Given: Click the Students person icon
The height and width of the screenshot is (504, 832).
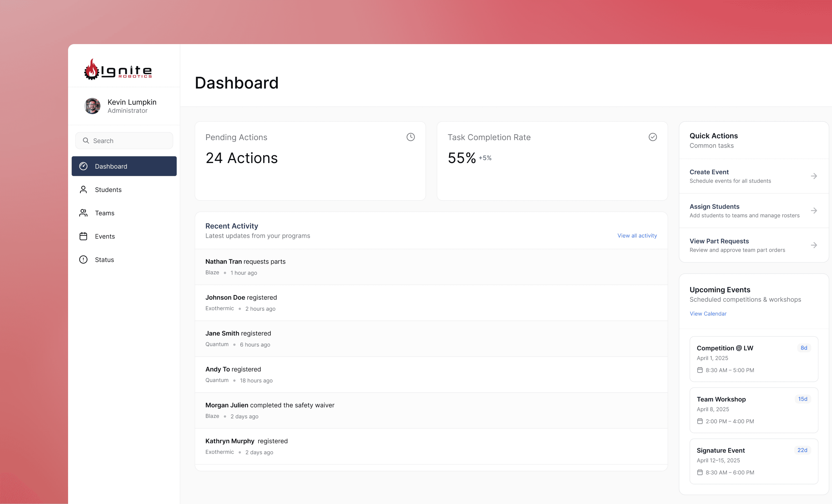Looking at the screenshot, I should (x=83, y=190).
